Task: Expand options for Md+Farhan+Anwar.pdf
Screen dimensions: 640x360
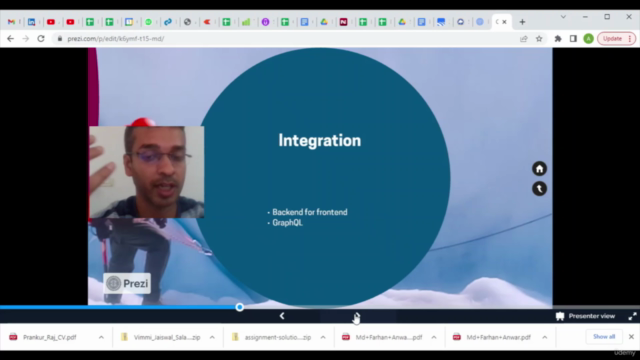Action: pos(544,337)
